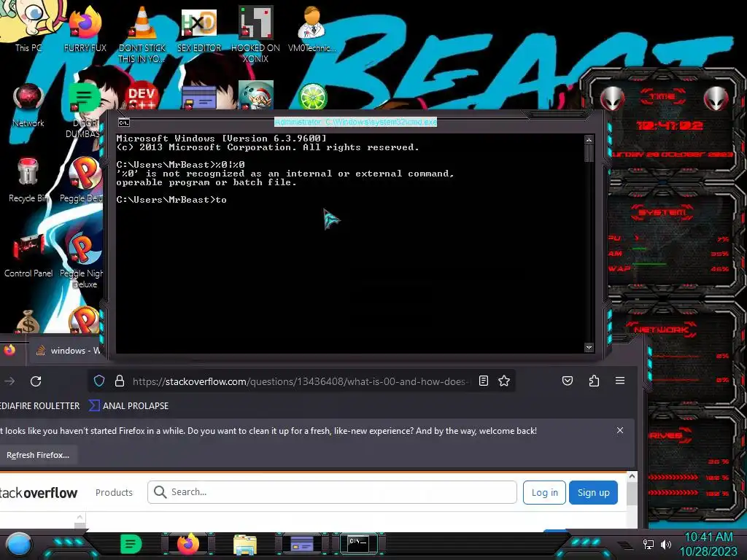Launch HOOKED ON XONIX desktop icon
Viewport: 747px width, 560px height.
[x=255, y=34]
